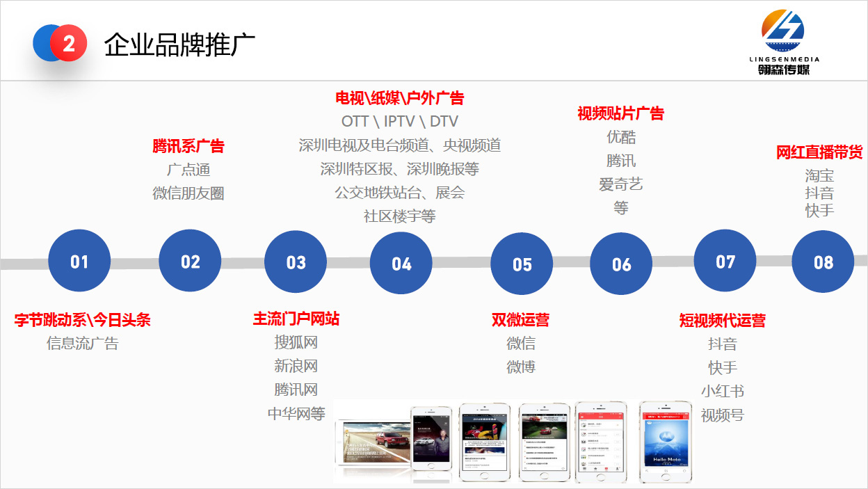Click the OTT \ IPTV \ DTV text line

pos(399,121)
